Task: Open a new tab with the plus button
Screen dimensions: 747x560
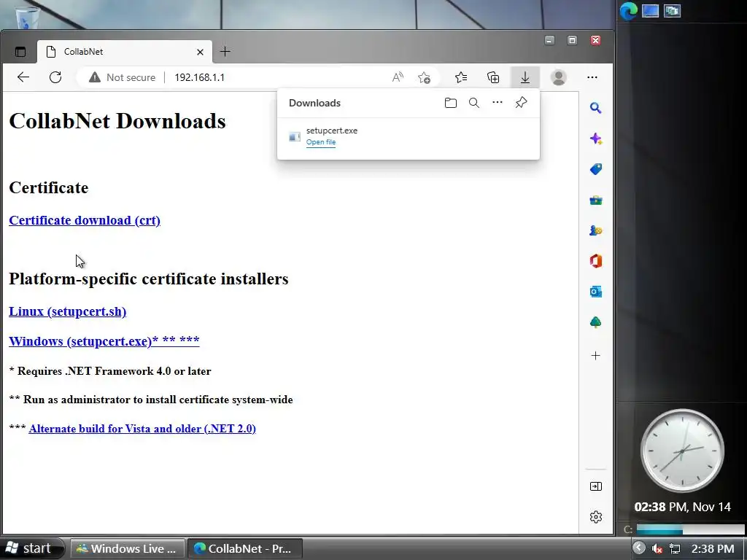Action: pyautogui.click(x=225, y=52)
